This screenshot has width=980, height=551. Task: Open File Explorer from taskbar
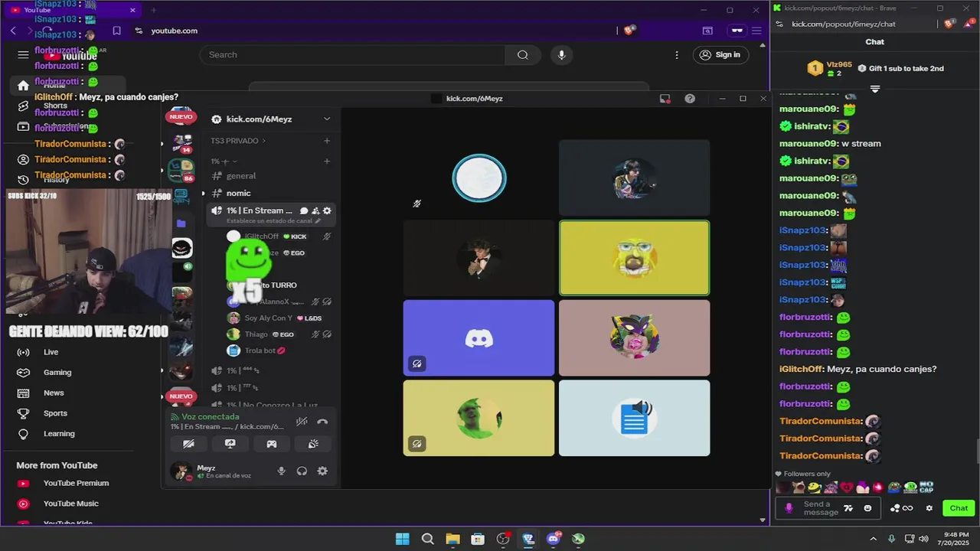click(452, 539)
